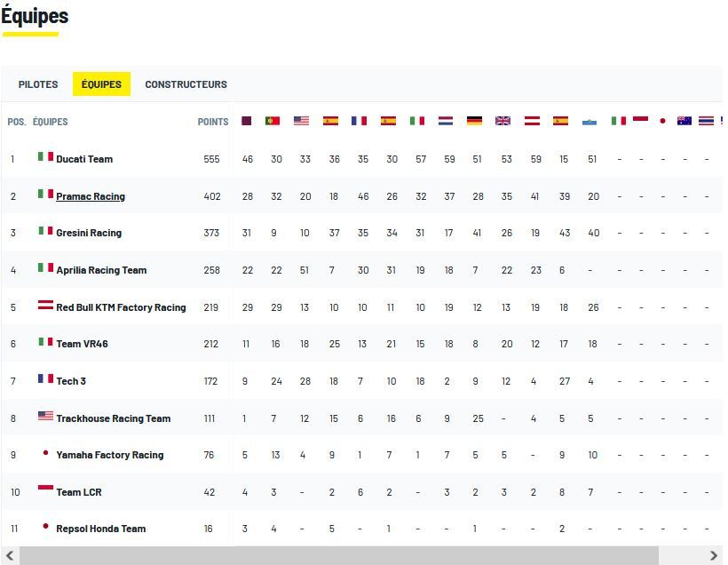The height and width of the screenshot is (565, 728).
Task: Click the France flag column header
Action: pos(359,121)
